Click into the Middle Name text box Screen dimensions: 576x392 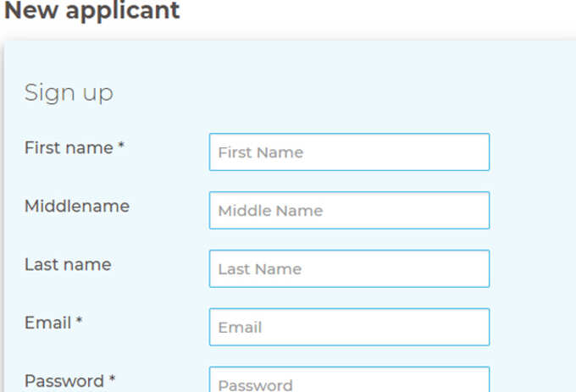(349, 210)
